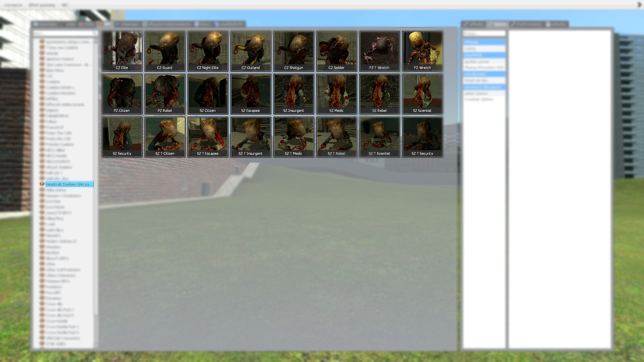Click the smiley icon beside Headcrab Zombies

(x=42, y=184)
